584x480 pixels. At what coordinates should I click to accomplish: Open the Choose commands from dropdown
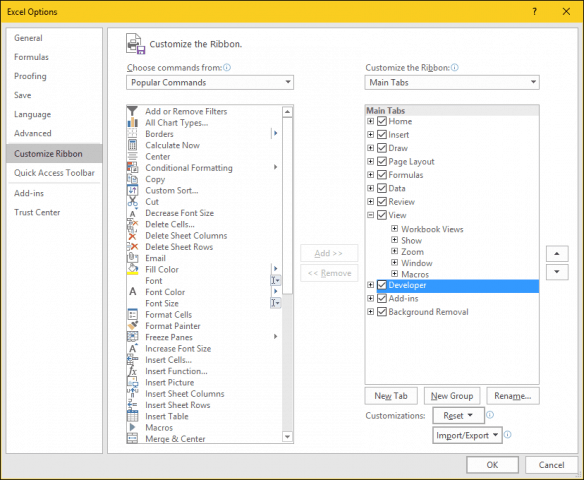coord(210,82)
